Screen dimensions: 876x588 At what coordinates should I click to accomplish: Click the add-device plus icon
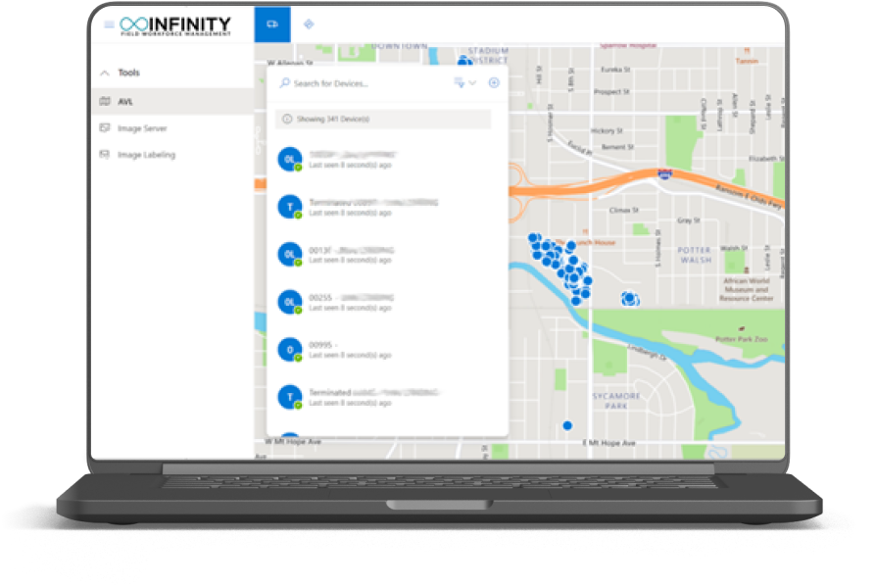[493, 83]
